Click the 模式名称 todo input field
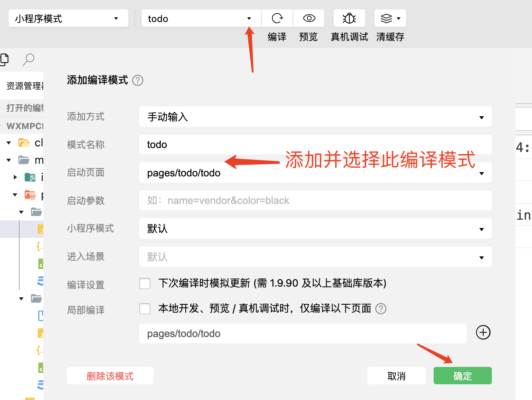Screen dimensions: 532x400 coord(316,144)
